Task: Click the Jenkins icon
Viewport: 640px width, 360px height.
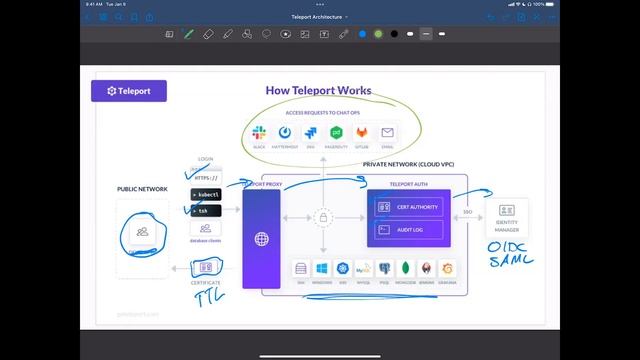Action: pos(427,269)
